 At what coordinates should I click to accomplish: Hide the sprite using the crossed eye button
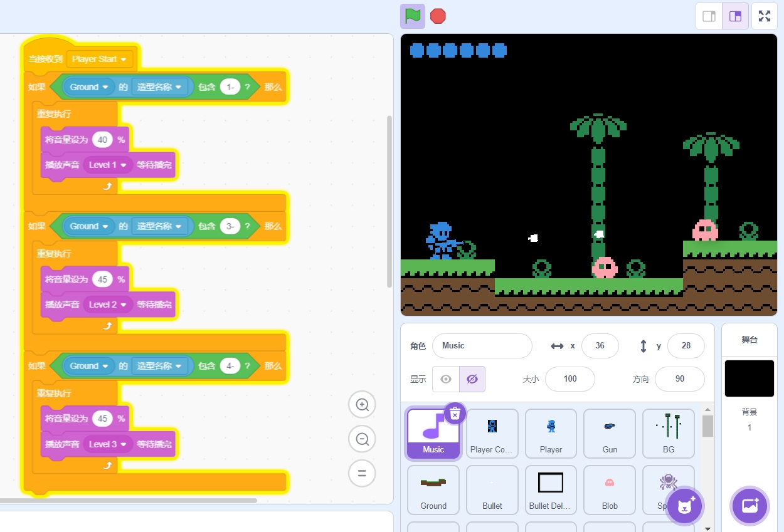tap(472, 379)
